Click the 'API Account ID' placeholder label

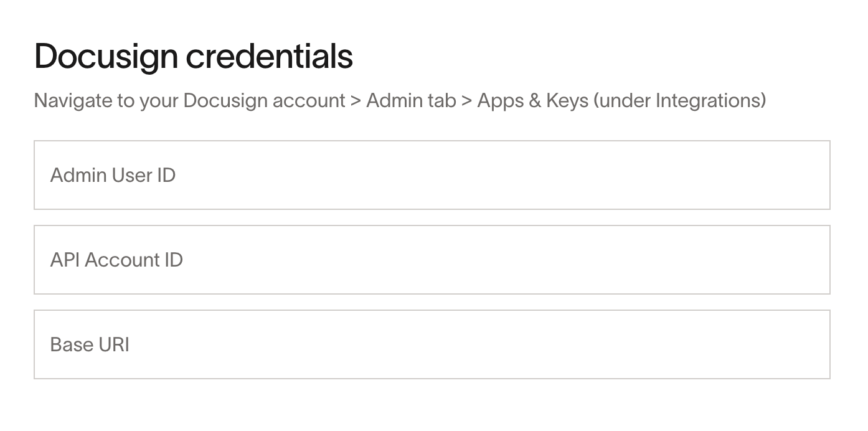[x=116, y=260]
